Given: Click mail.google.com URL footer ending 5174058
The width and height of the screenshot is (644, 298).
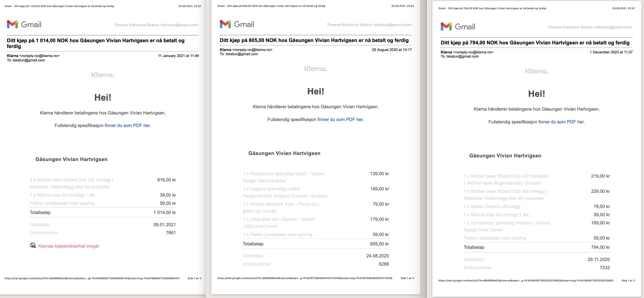Looking at the screenshot, I should click(305, 278).
